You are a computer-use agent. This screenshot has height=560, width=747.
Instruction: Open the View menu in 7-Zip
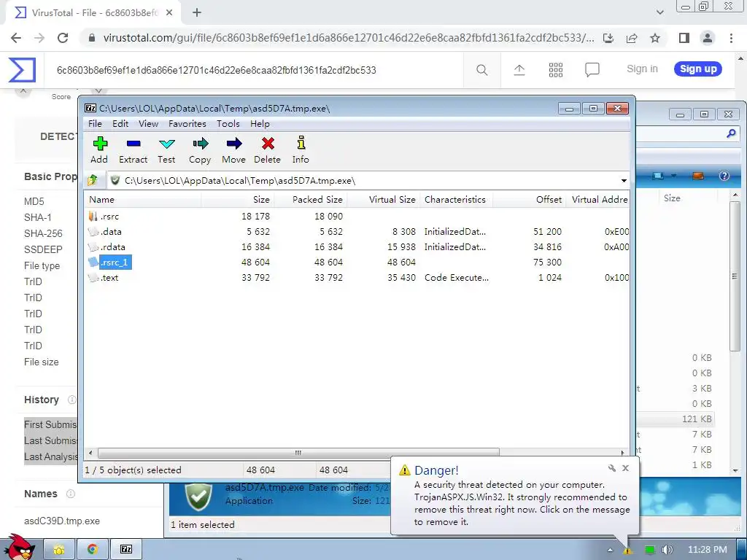[148, 124]
